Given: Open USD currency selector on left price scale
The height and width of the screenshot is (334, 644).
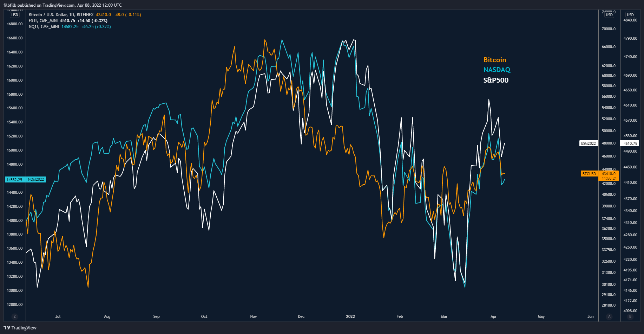Looking at the screenshot, I should click(x=15, y=15).
